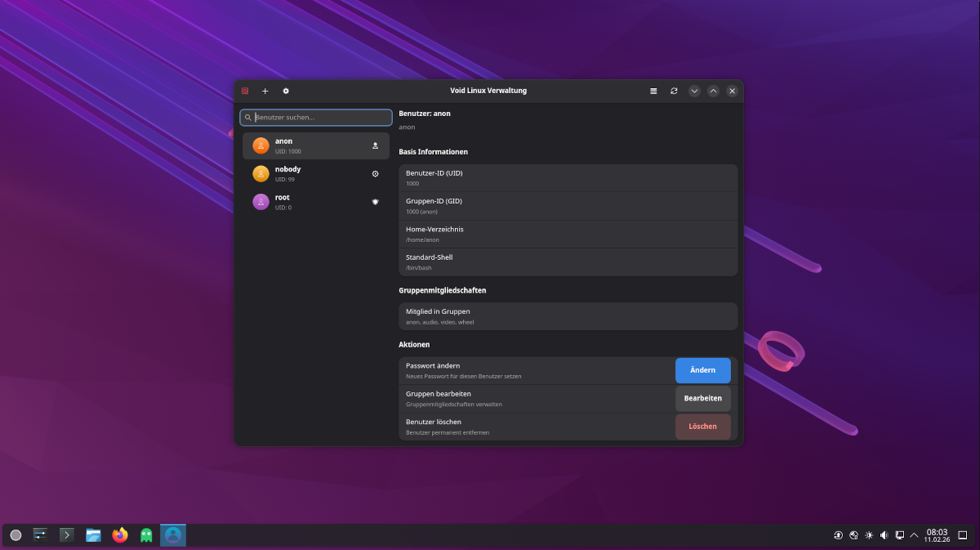Open the terminal from the taskbar
980x550 pixels.
[x=67, y=535]
